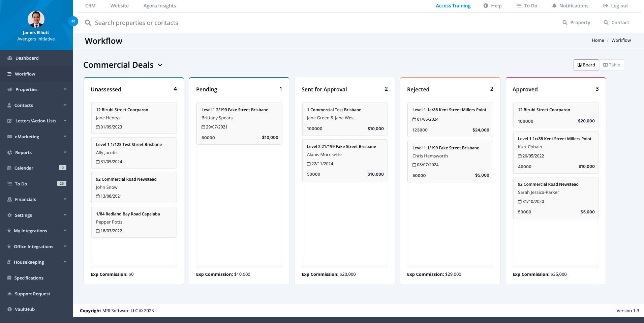
Task: Expand the Housekeeping submenu chevron
Action: (x=65, y=262)
